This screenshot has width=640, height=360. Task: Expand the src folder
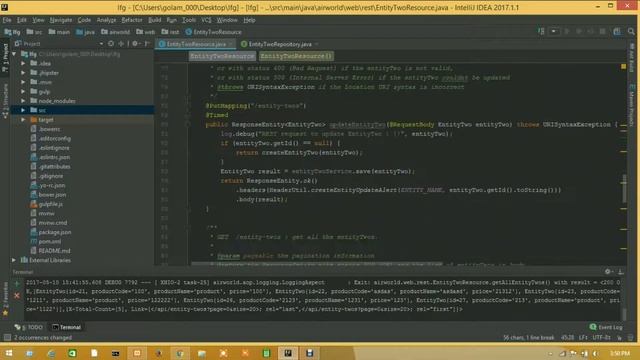pos(23,110)
